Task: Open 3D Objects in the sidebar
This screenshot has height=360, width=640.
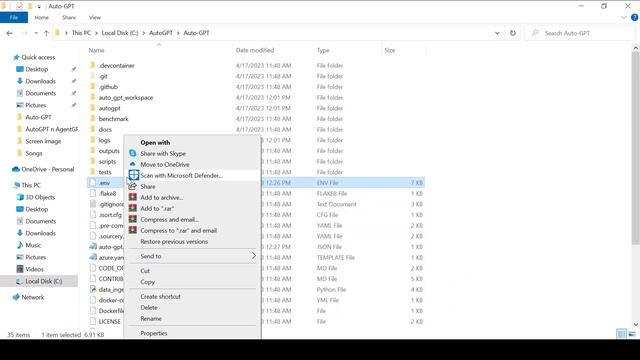Action: (40, 197)
